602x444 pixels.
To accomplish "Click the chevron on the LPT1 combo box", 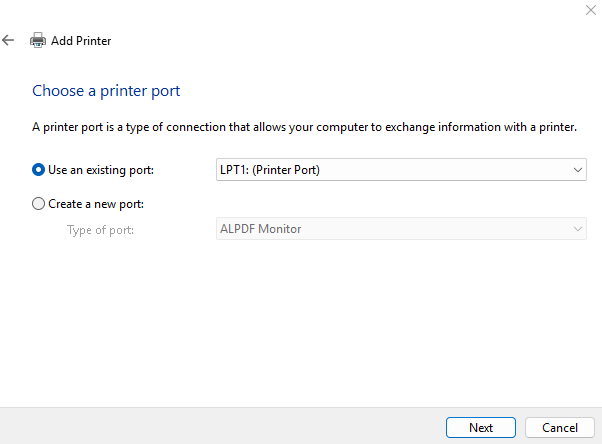I will [x=577, y=170].
